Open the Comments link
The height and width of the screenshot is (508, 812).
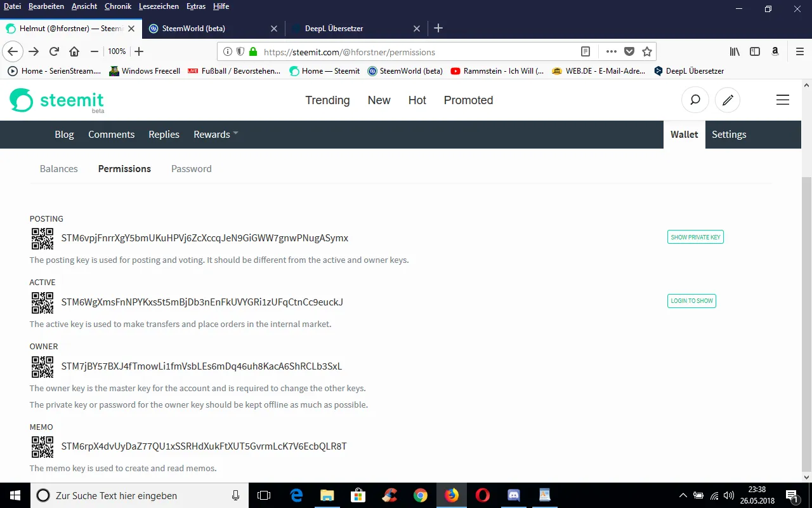coord(112,135)
